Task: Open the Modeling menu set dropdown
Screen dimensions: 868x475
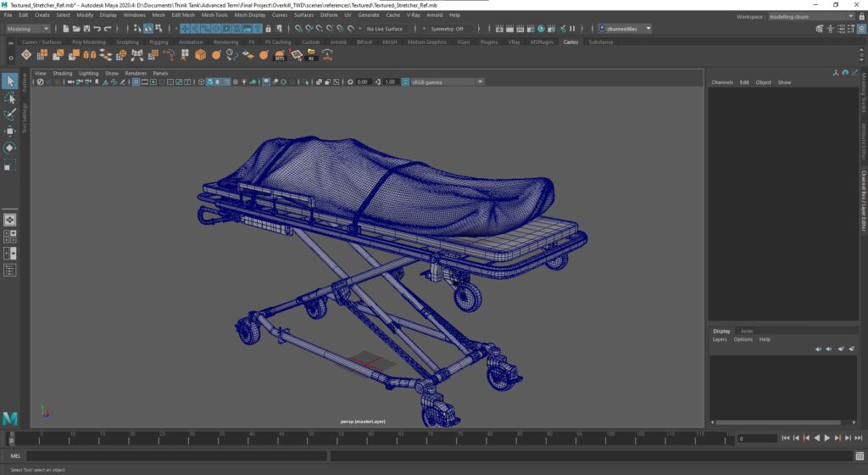Action: tap(28, 29)
